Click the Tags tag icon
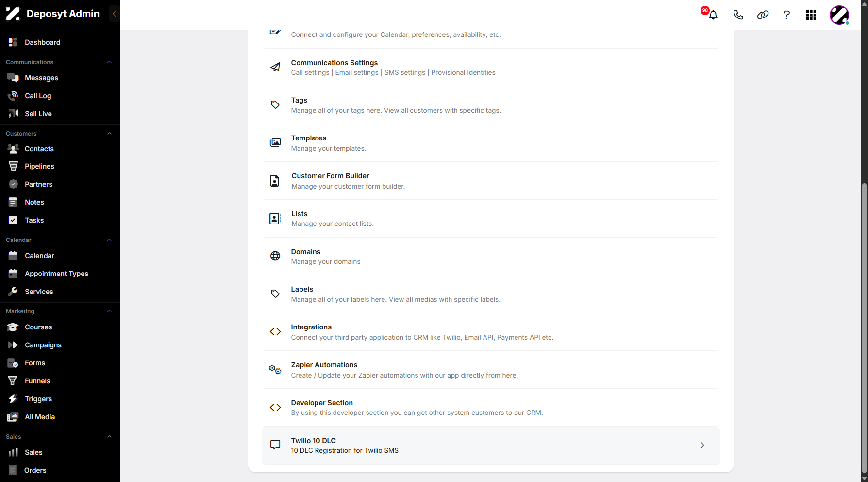 tap(275, 105)
